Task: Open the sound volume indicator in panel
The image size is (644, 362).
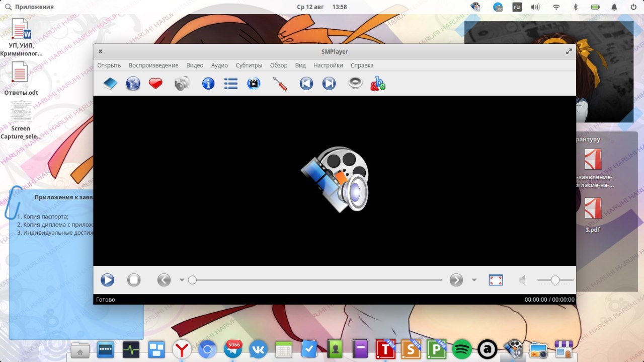Action: [535, 7]
